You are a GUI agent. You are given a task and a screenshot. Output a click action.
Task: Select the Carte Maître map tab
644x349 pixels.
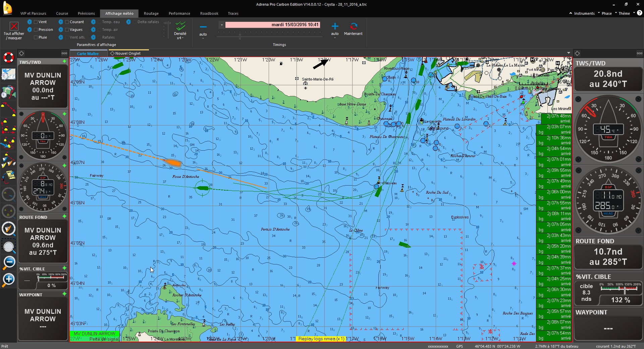tap(88, 54)
